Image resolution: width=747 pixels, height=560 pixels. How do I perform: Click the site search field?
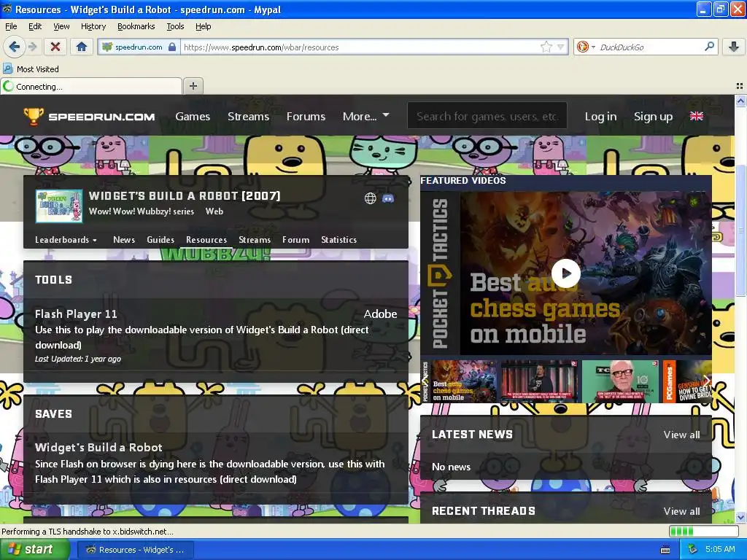click(487, 116)
